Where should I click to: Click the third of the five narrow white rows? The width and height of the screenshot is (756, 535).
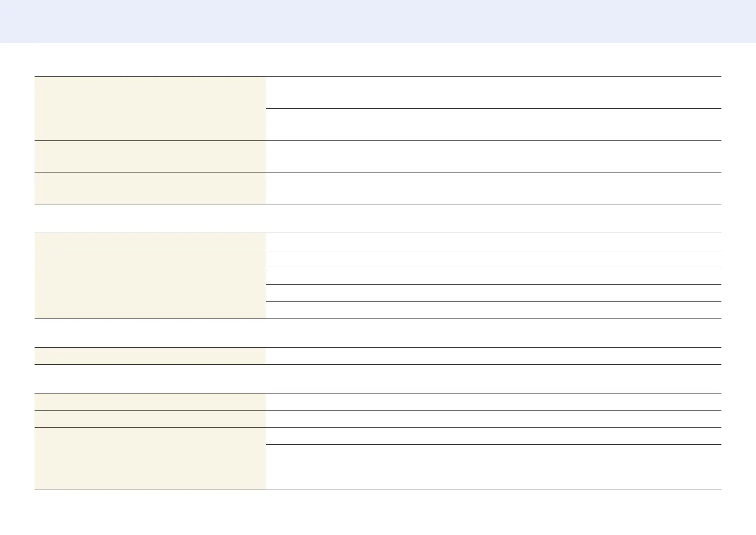pyautogui.click(x=493, y=276)
